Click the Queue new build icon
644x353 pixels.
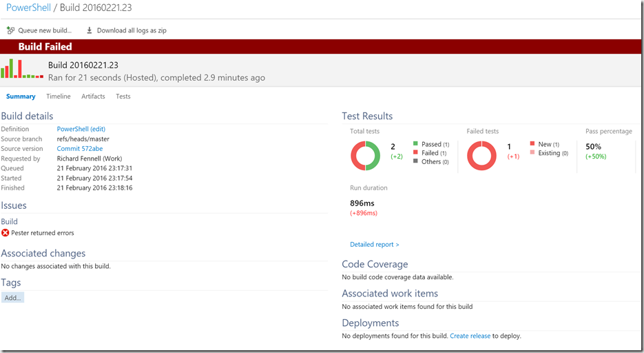pyautogui.click(x=11, y=30)
